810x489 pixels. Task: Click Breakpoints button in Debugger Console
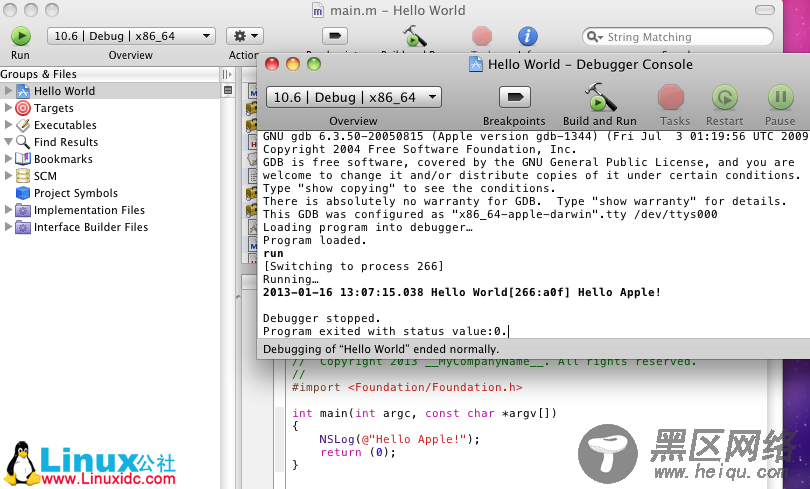coord(515,97)
